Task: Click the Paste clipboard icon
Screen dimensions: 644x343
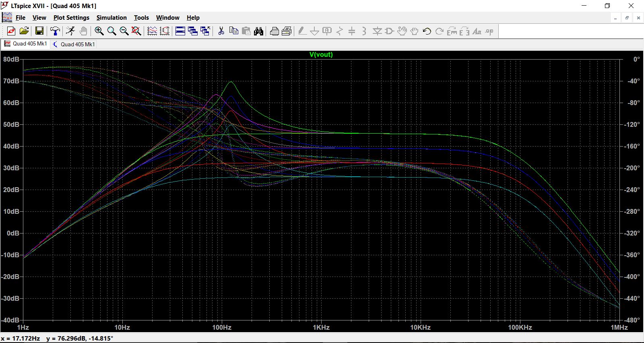Action: click(246, 31)
